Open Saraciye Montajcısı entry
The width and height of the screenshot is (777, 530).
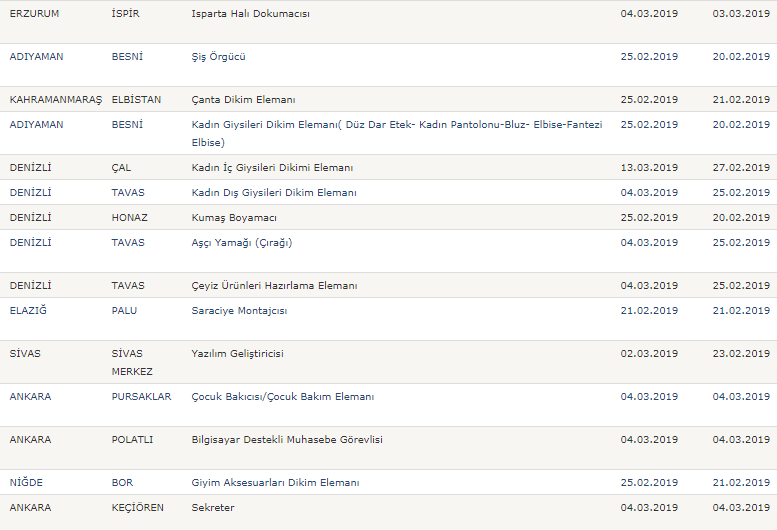click(x=239, y=311)
